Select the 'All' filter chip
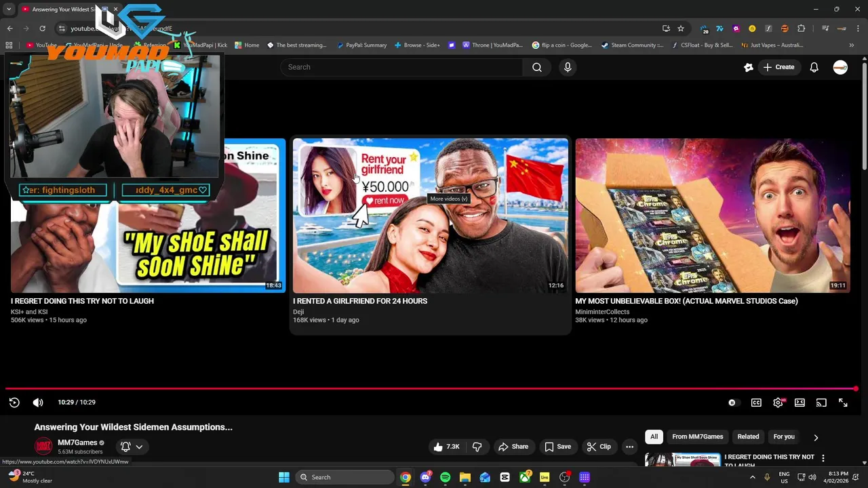The height and width of the screenshot is (488, 868). pos(654,436)
